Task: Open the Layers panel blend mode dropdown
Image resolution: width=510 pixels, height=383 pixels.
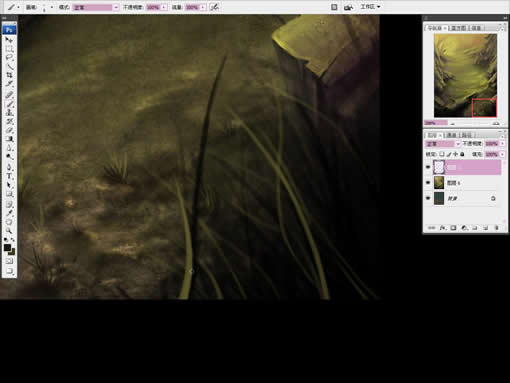Action: point(443,144)
